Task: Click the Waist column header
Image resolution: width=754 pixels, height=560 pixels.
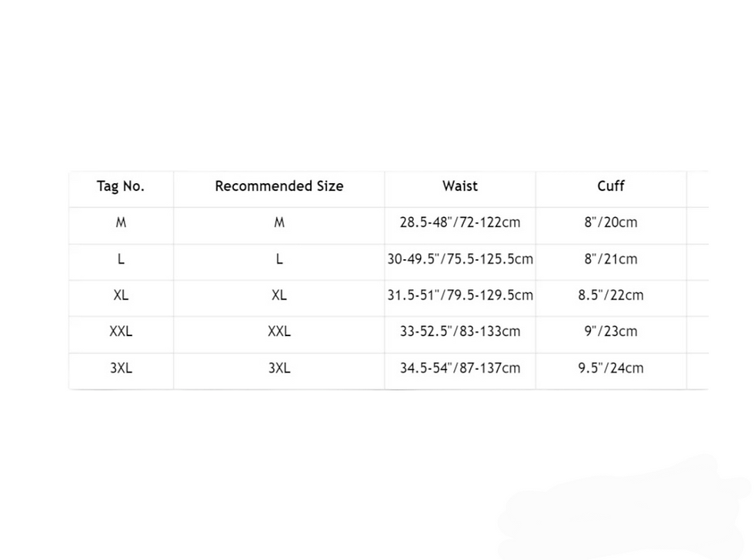Action: 460,186
